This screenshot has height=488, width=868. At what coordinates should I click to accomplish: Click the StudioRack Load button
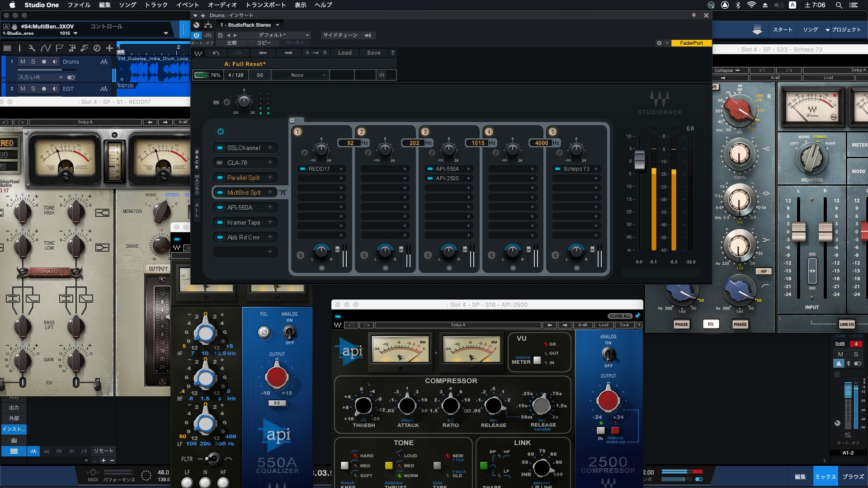(x=345, y=53)
